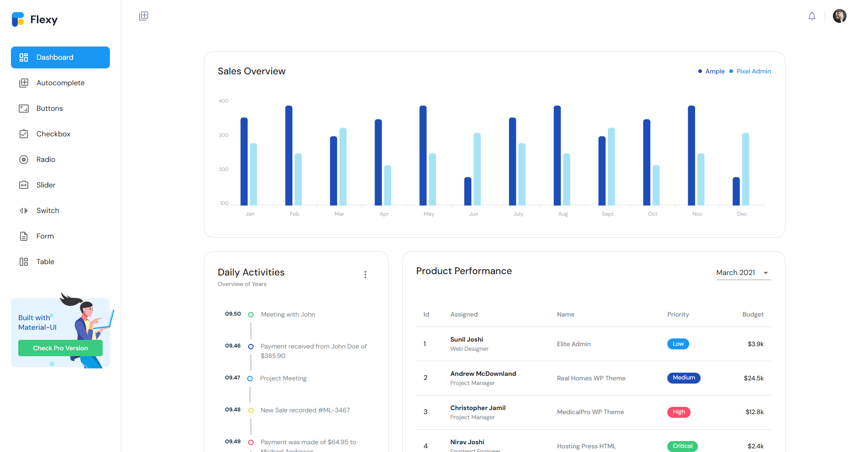Click the Slider sidebar icon
The image size is (868, 452).
24,185
